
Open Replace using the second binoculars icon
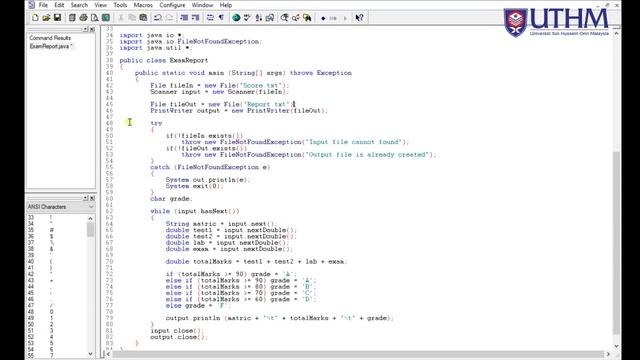click(x=296, y=18)
